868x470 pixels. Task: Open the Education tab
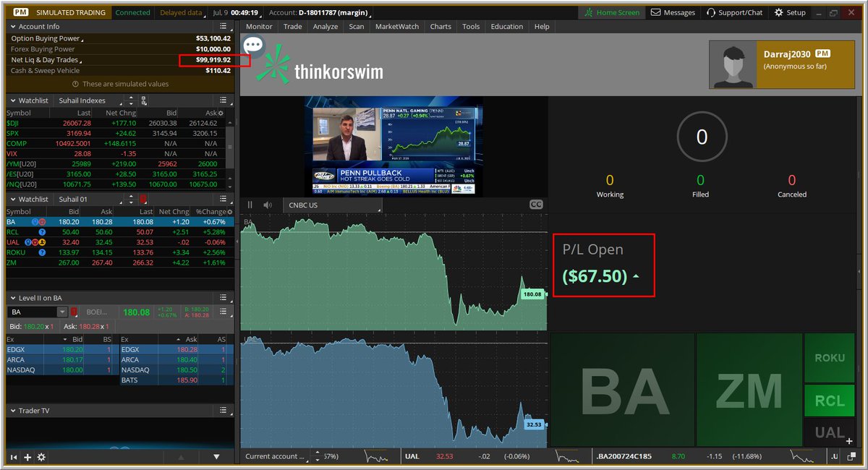[507, 27]
